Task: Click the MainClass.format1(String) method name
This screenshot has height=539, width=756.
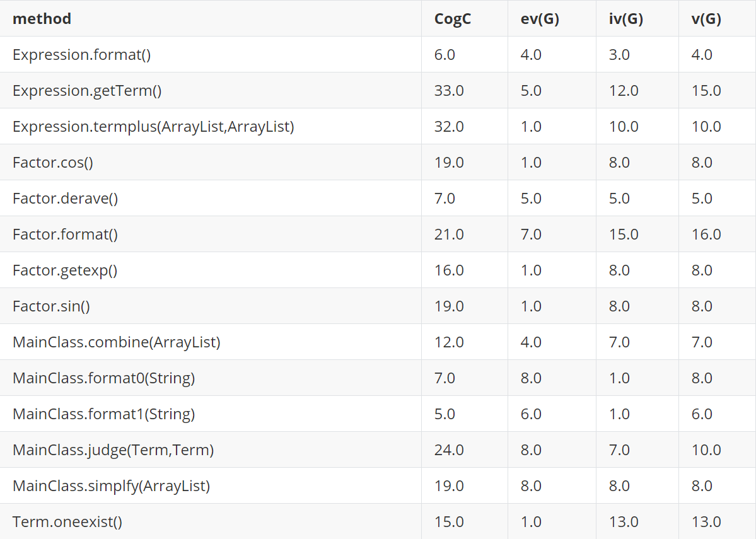Action: tap(103, 414)
